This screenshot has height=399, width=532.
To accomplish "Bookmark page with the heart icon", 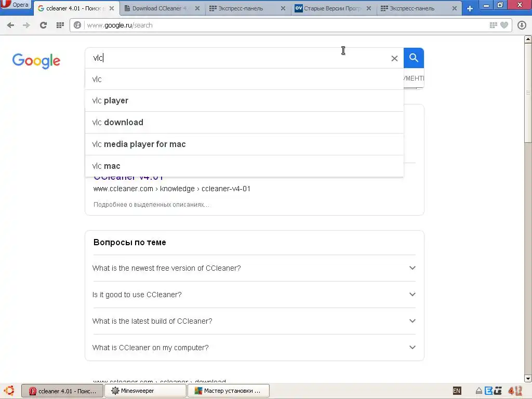I will coord(504,25).
